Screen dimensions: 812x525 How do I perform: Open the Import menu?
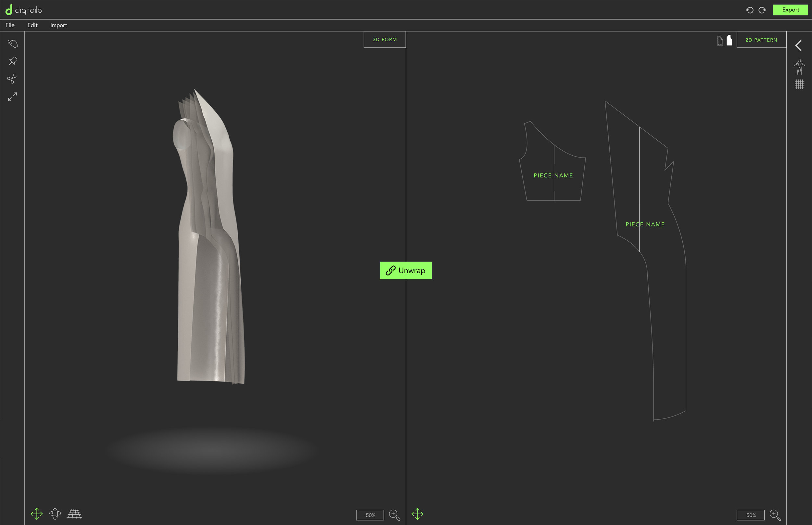[x=58, y=25]
